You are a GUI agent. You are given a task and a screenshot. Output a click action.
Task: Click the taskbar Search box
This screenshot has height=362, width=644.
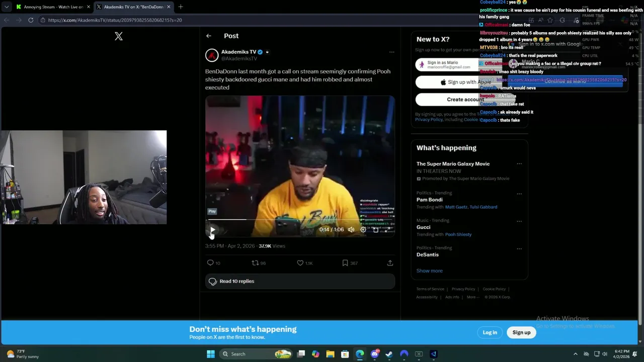[257, 354]
